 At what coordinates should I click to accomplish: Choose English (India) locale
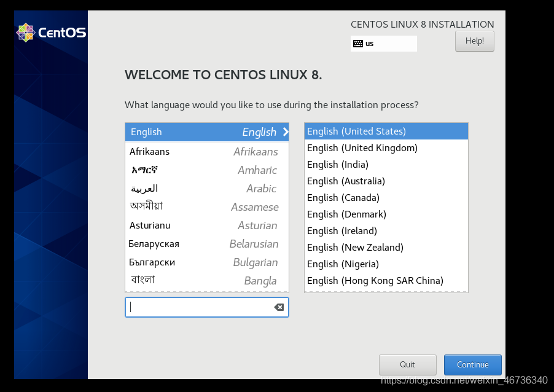(386, 165)
